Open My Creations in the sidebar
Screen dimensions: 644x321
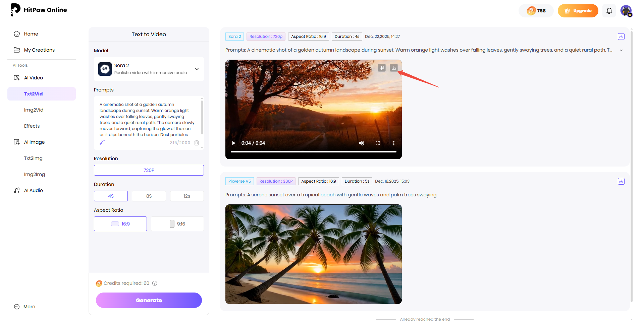[x=39, y=50]
